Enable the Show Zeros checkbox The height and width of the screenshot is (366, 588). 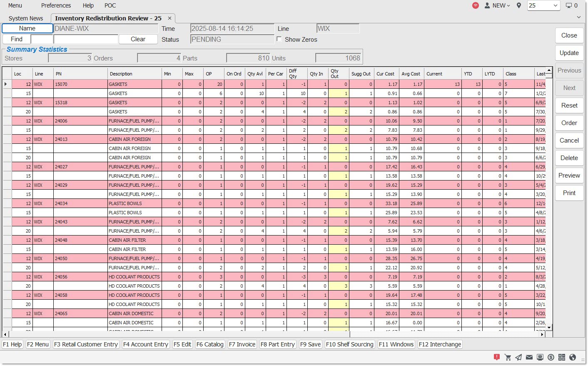[x=279, y=39]
